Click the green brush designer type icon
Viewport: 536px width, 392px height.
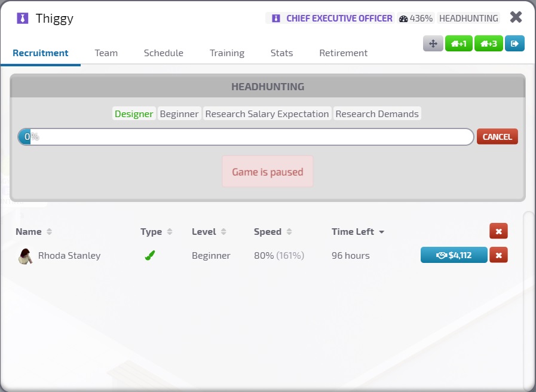(150, 255)
